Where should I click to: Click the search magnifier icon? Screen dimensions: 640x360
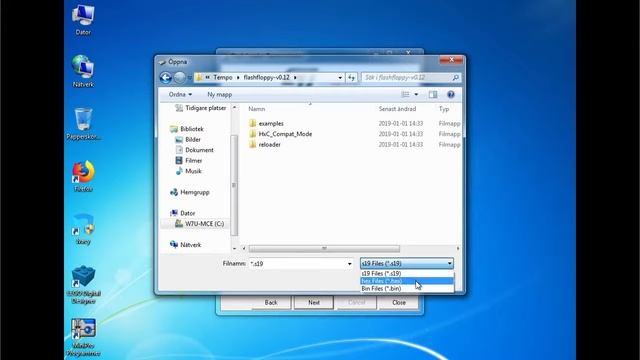tap(456, 78)
